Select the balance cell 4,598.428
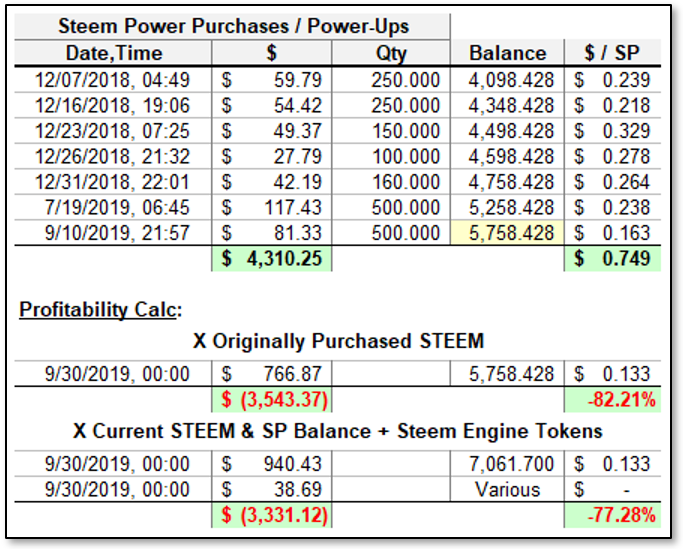 507,156
